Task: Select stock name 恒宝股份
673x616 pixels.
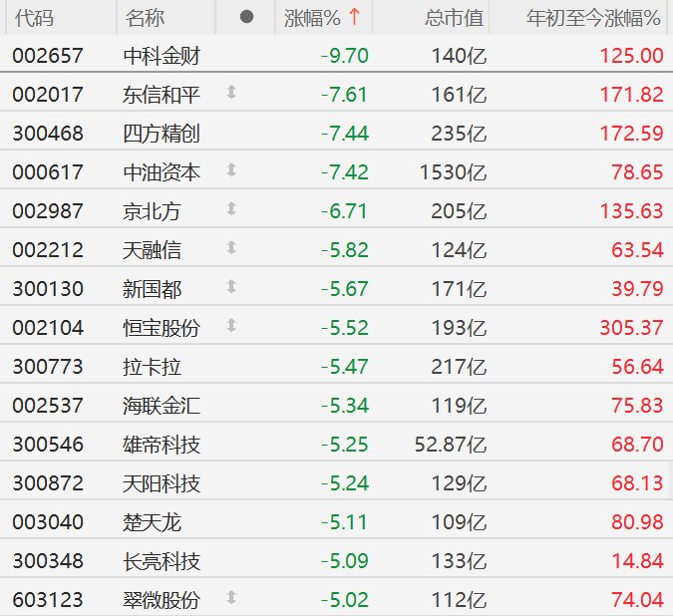Action: pyautogui.click(x=162, y=328)
